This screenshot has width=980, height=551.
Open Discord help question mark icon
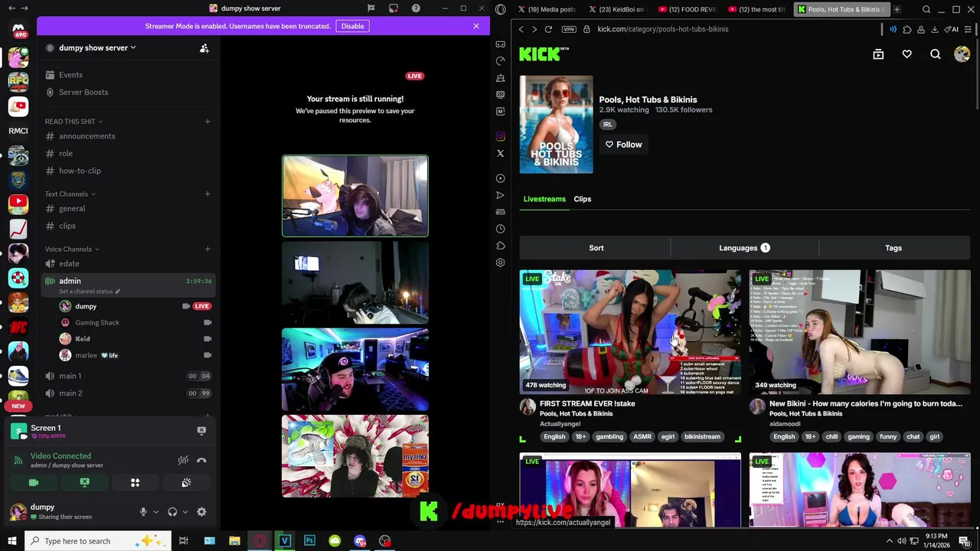click(416, 8)
